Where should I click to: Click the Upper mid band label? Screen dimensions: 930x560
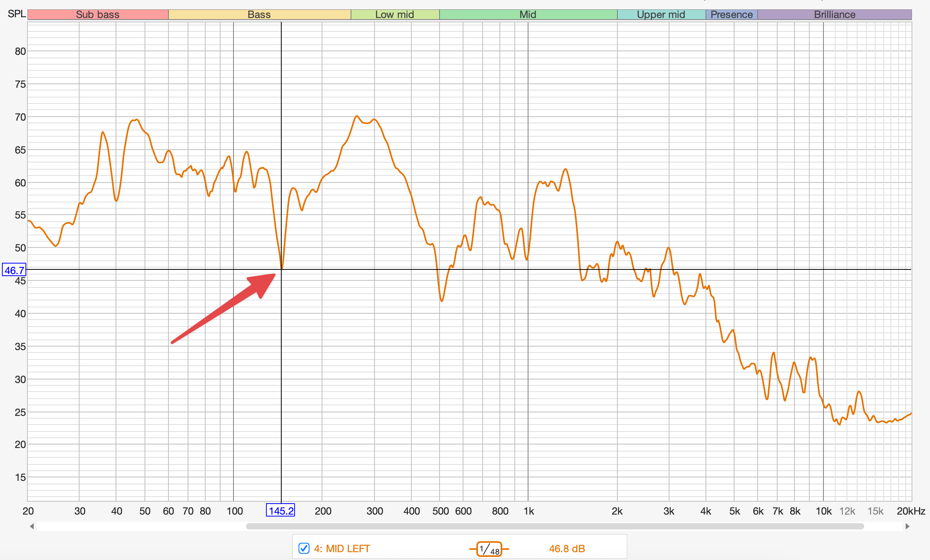[x=661, y=14]
